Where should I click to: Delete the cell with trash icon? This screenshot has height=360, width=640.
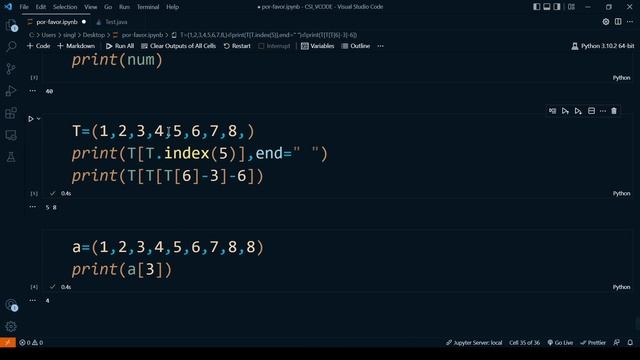click(x=614, y=111)
